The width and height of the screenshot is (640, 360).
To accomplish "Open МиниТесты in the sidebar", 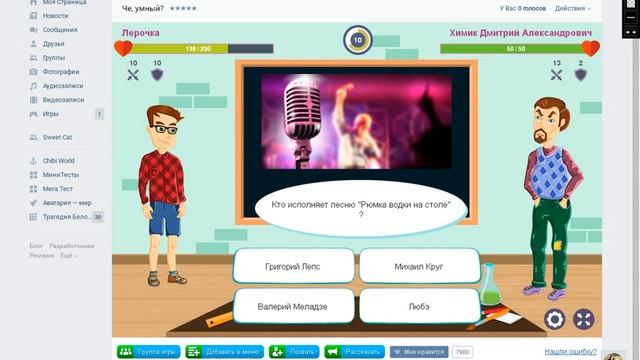I will [x=61, y=175].
